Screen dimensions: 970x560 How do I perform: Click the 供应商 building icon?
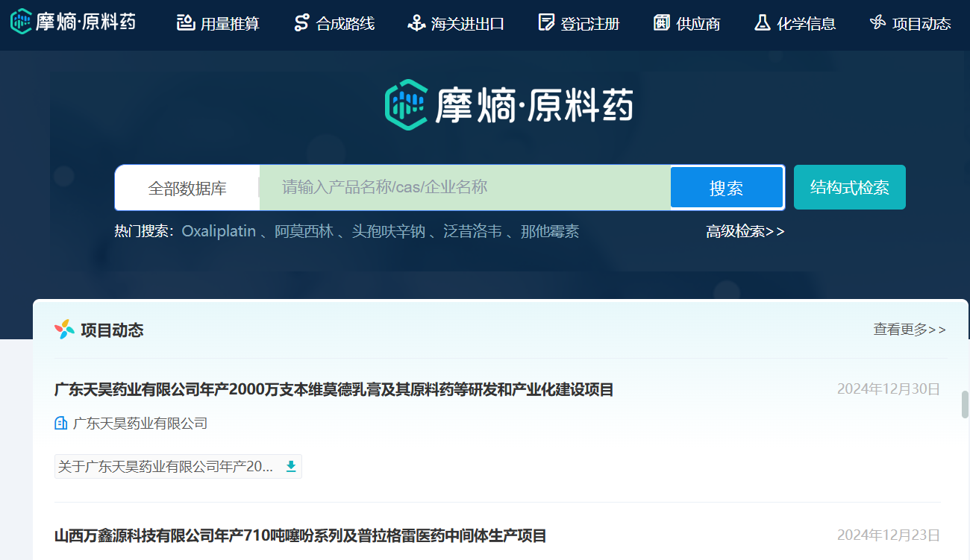[x=661, y=22]
